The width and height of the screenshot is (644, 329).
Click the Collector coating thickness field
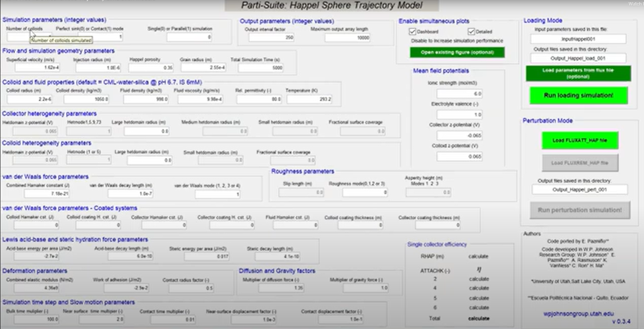click(x=438, y=225)
